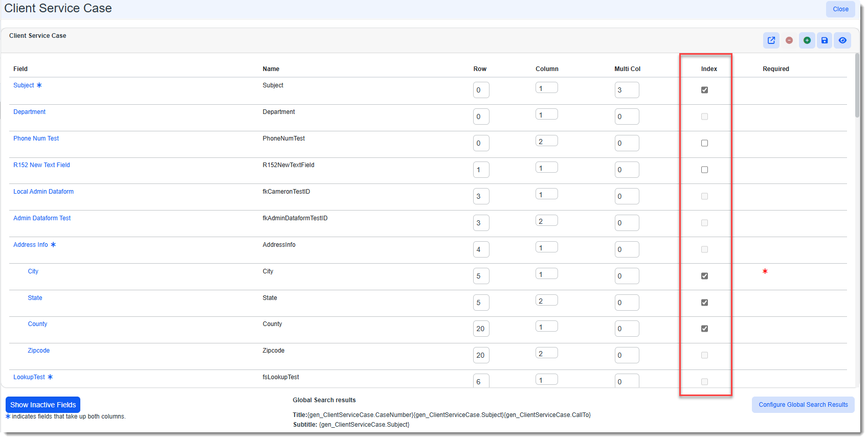Click the Row input for Subject

[481, 90]
